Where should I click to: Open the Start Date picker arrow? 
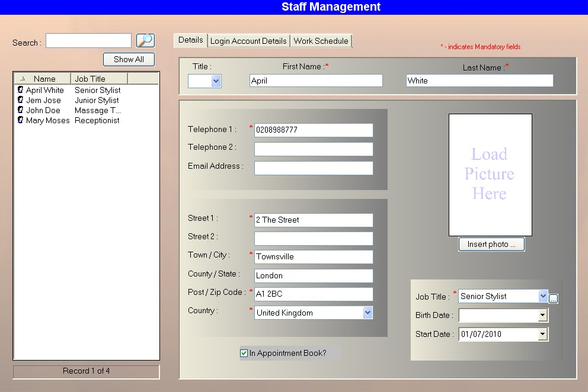542,334
